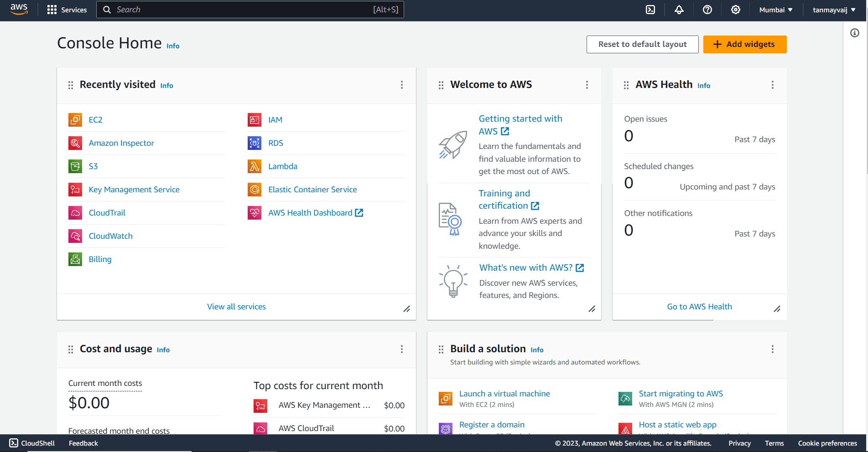Image resolution: width=868 pixels, height=452 pixels.
Task: Open the support help question-mark icon
Action: pyautogui.click(x=707, y=10)
